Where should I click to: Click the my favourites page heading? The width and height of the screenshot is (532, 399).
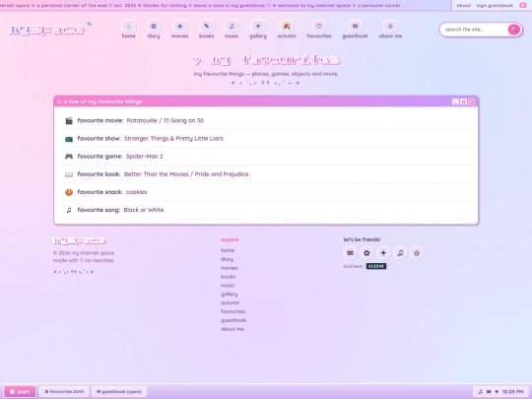(x=266, y=60)
